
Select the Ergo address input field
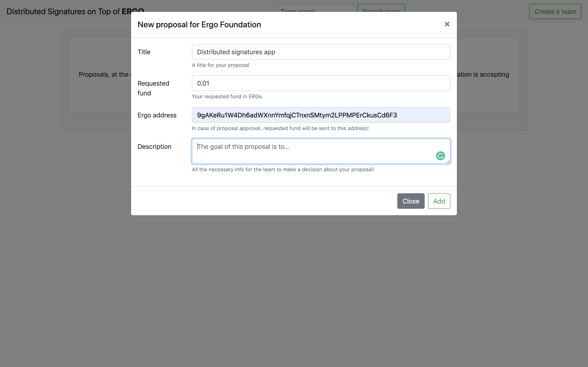[x=321, y=115]
